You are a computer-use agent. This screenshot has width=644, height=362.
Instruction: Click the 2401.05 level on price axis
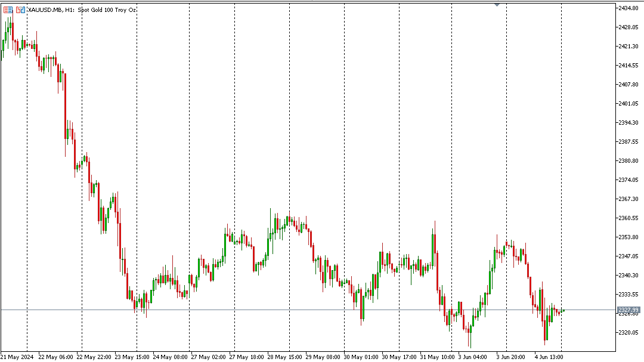coord(628,103)
